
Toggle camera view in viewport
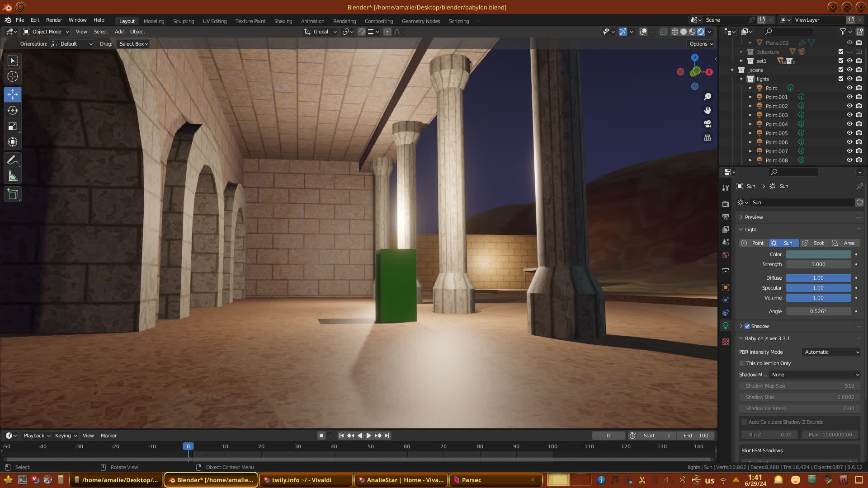(708, 124)
